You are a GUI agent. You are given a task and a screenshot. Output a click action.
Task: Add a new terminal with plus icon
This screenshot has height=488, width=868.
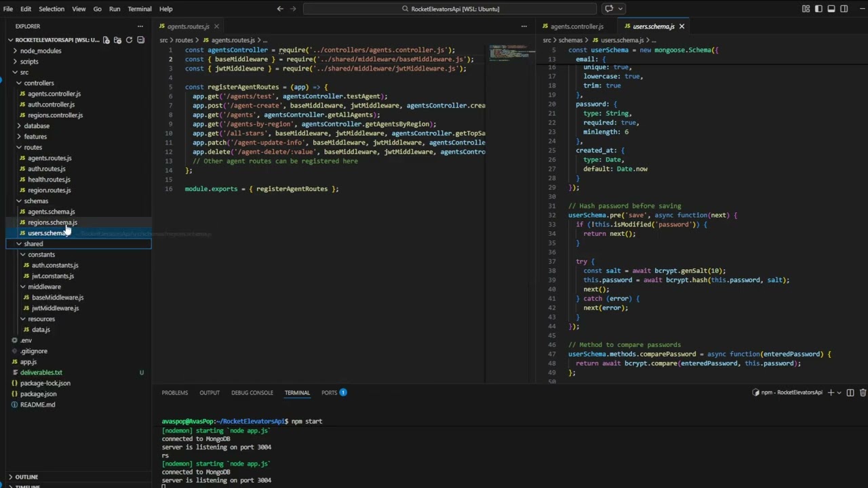click(x=831, y=392)
